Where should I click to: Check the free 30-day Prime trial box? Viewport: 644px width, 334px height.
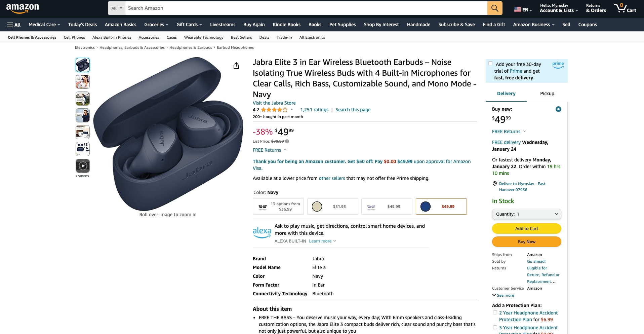point(490,64)
